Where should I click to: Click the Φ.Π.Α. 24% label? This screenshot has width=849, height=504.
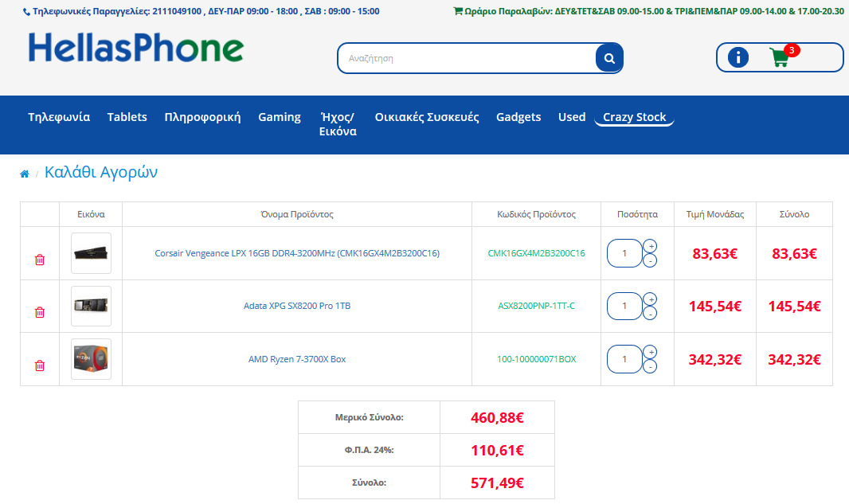[370, 450]
